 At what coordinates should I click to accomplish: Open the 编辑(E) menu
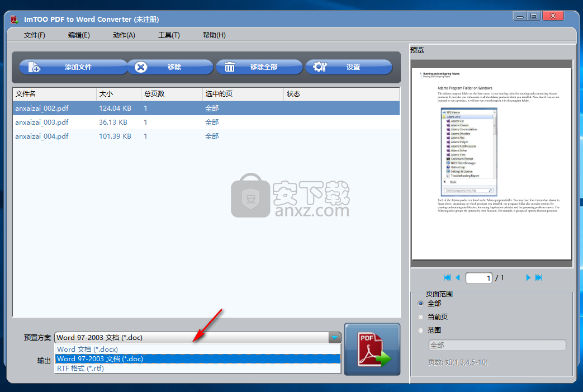point(79,35)
